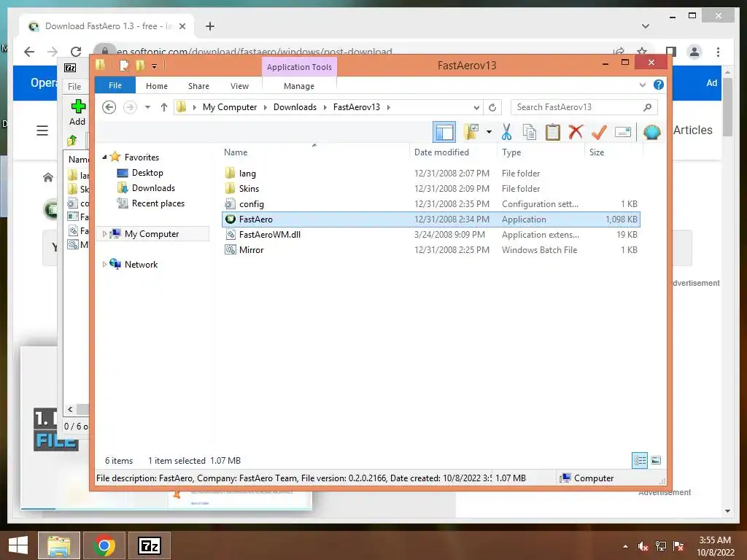Screen dimensions: 747x560
Task: Sort files by Date modified column
Action: pyautogui.click(x=452, y=152)
